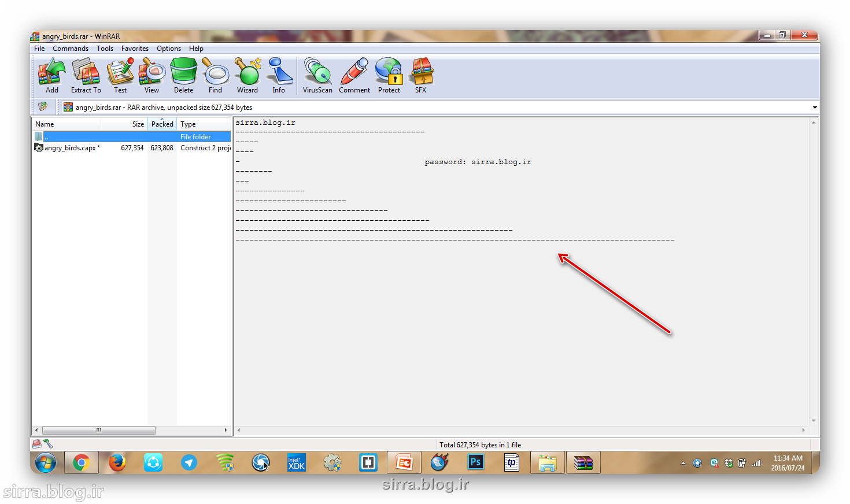Open Windows Explorer from taskbar
This screenshot has height=504, width=850.
[548, 463]
